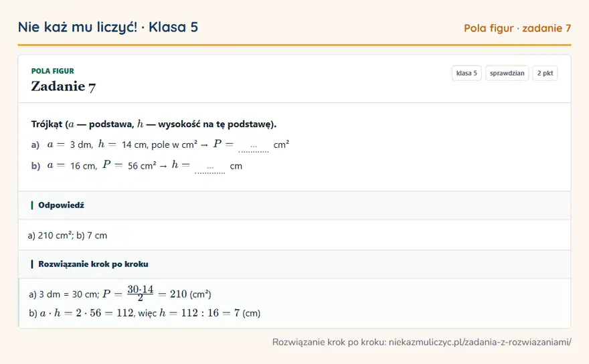This screenshot has height=364, width=589.
Task: Click the '14 cm' height value in part a
Action: [x=135, y=145]
